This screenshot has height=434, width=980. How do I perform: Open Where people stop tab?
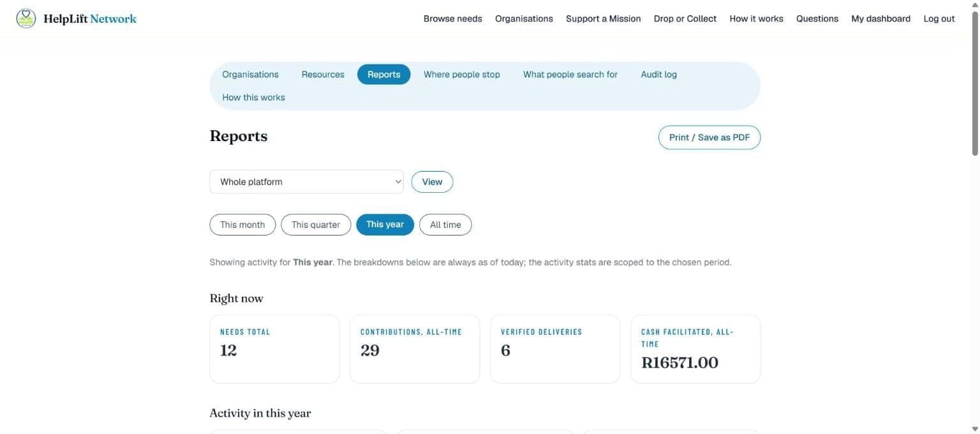(x=461, y=75)
